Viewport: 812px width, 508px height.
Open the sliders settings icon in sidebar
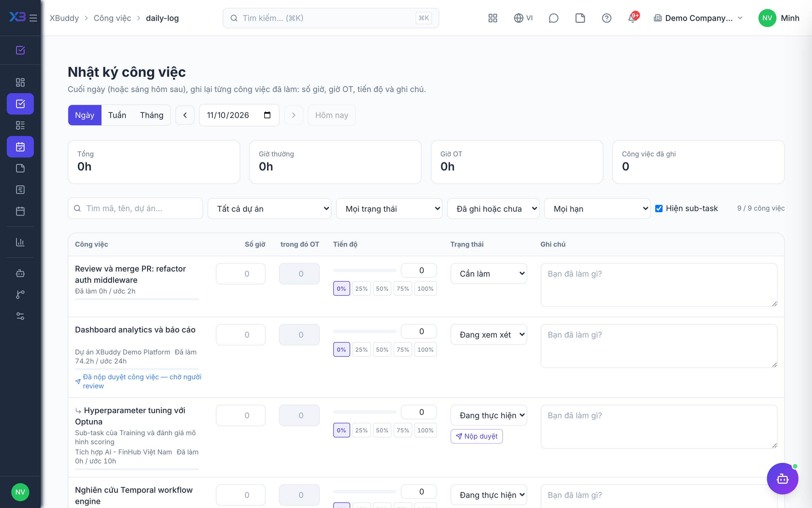coord(20,316)
